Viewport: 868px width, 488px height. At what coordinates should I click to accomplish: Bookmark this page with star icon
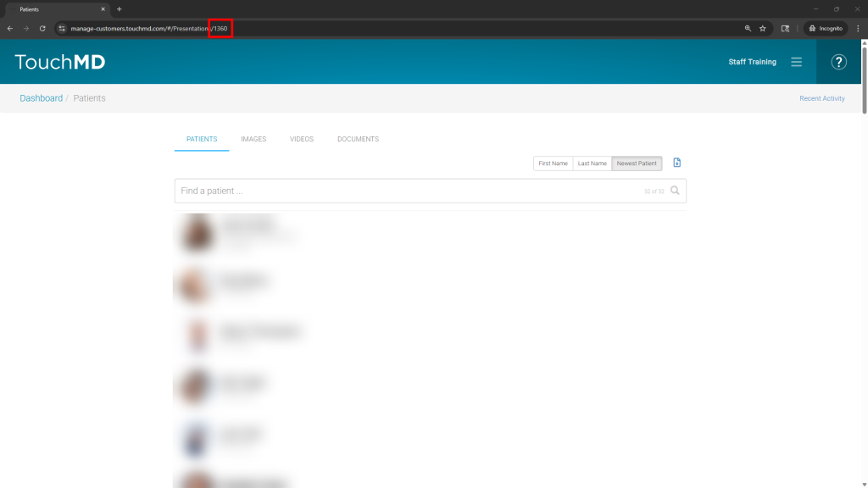(x=762, y=28)
